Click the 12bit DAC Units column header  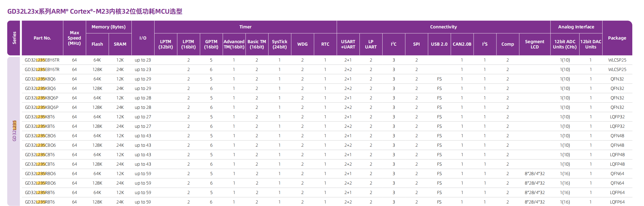coord(591,44)
